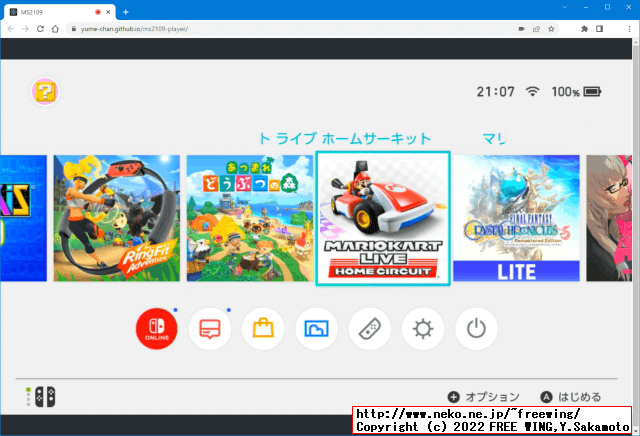
Task: Select the Tetris game tile at left edge
Action: [x=24, y=218]
